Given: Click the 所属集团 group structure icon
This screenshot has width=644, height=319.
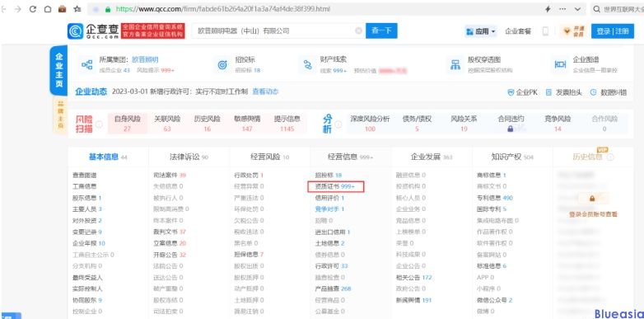Looking at the screenshot, I should coord(86,64).
